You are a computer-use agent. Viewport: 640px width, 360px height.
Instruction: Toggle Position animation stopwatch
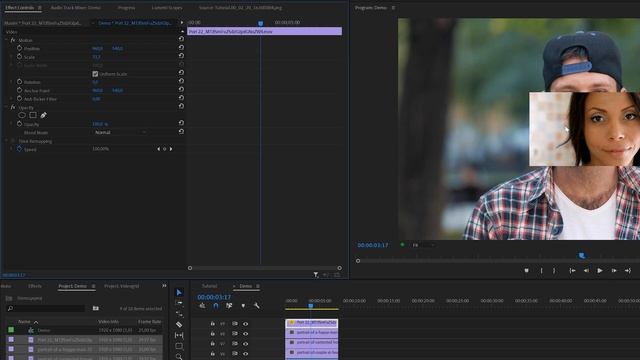click(19, 48)
